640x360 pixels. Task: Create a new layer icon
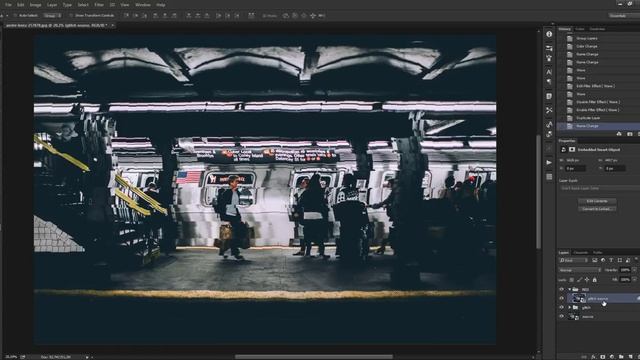point(630,357)
